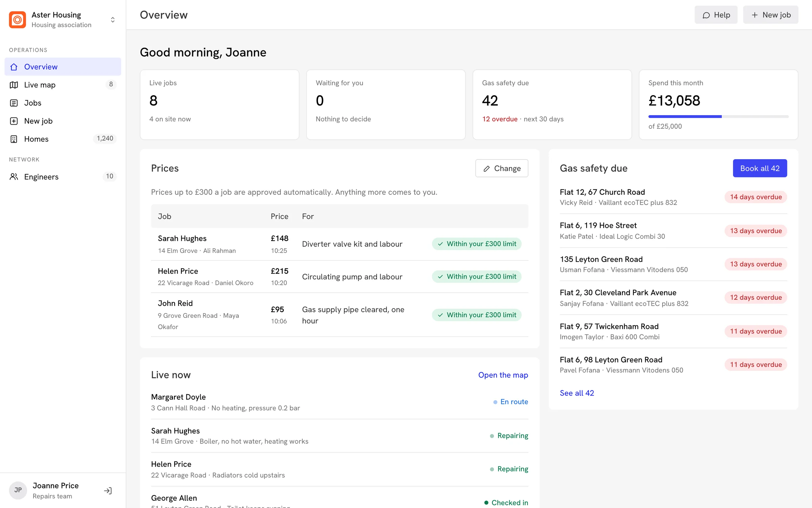Click the Jobs list icon in sidebar

point(14,103)
